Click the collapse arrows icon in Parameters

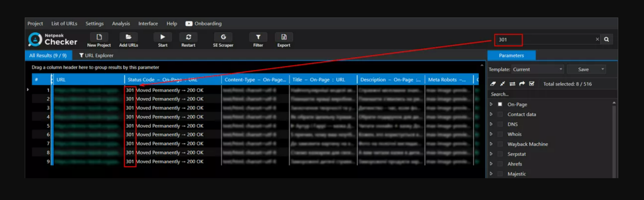(502, 84)
